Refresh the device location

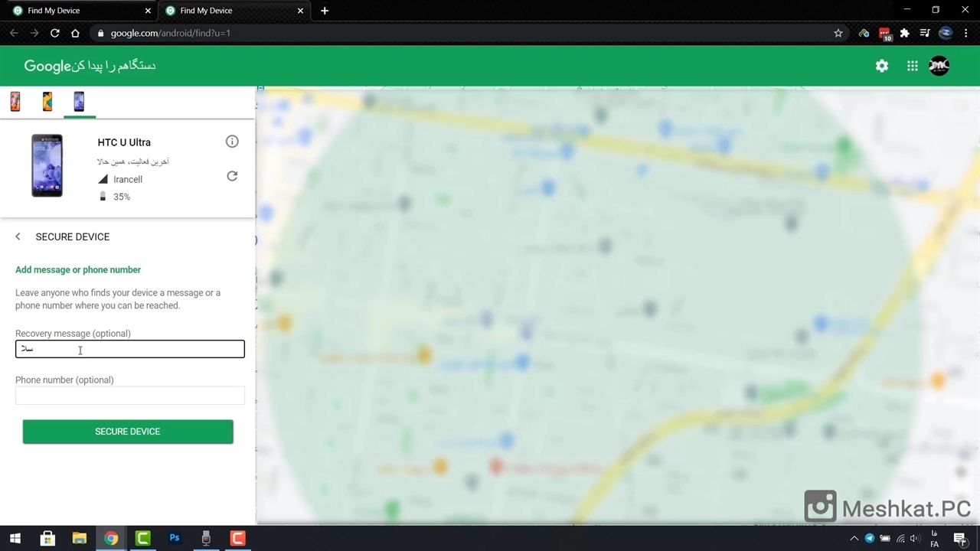(x=232, y=176)
